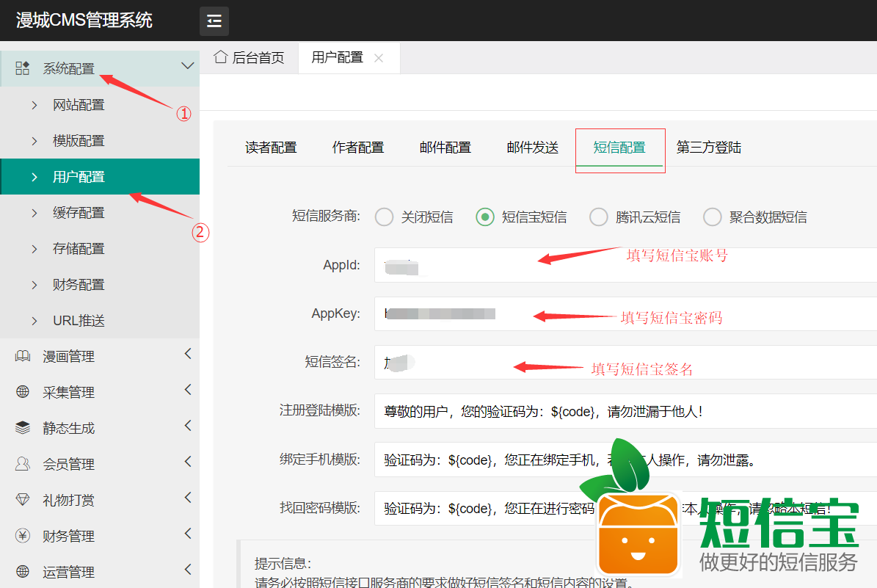
Task: Expand the 漫画管理 menu arrow
Action: click(188, 355)
